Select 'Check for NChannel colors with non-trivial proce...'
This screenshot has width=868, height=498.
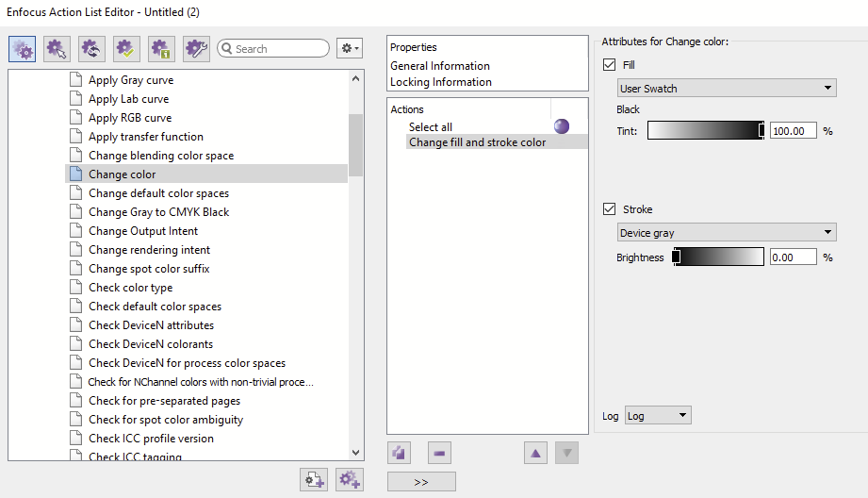pyautogui.click(x=201, y=382)
